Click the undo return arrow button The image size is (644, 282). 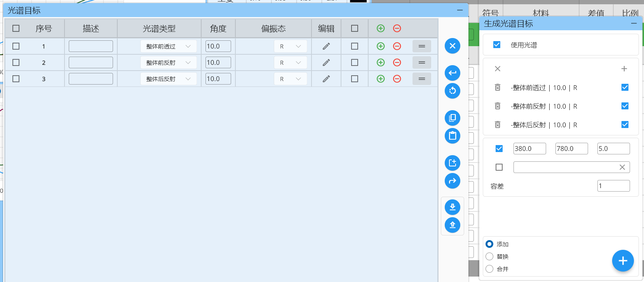[x=453, y=73]
